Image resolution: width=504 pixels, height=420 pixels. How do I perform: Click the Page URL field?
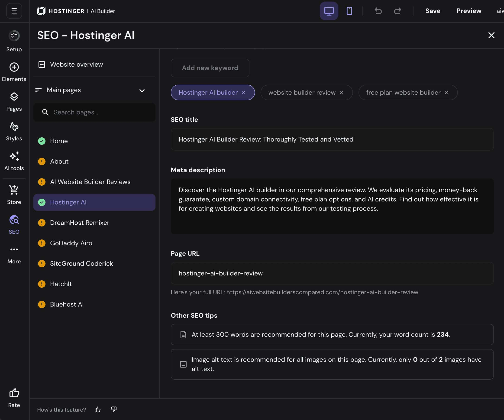(x=332, y=273)
